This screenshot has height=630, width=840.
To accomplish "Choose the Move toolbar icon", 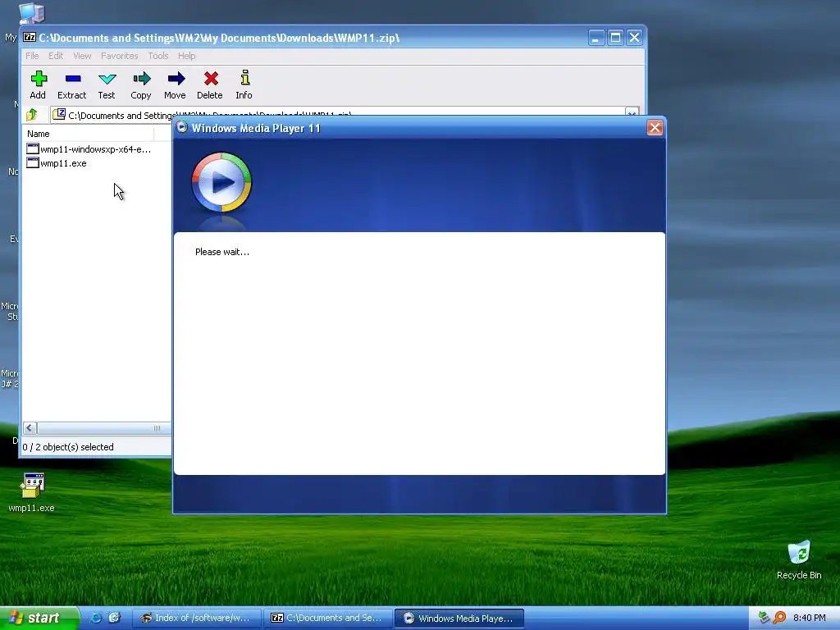I will [x=176, y=84].
